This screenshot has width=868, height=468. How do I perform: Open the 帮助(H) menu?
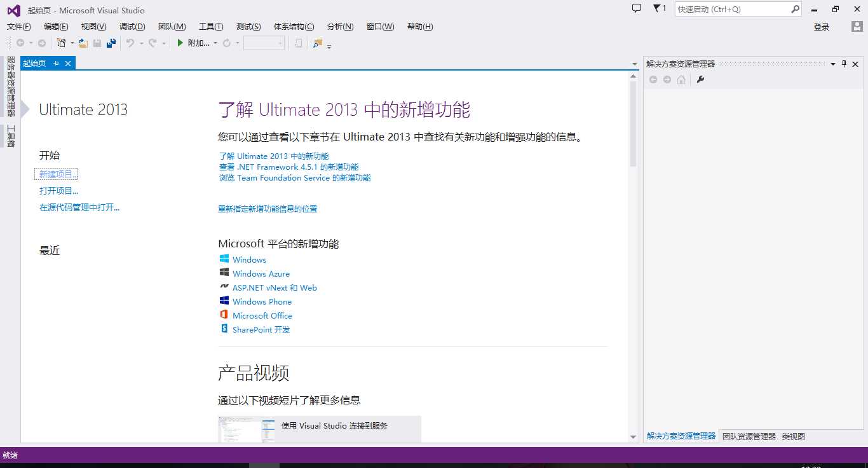coord(420,26)
